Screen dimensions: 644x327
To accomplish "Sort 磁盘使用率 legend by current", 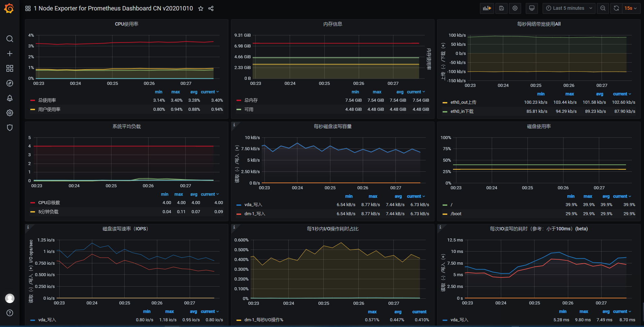I will point(622,196).
